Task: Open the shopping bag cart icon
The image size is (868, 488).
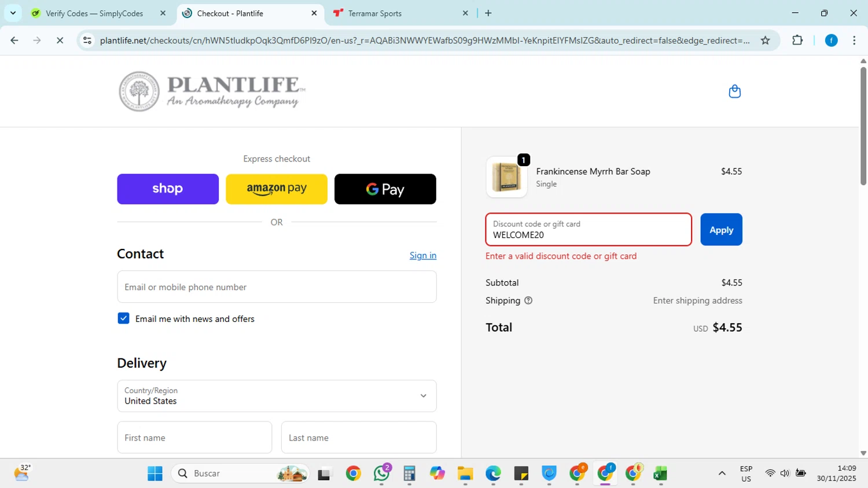Action: pos(734,91)
